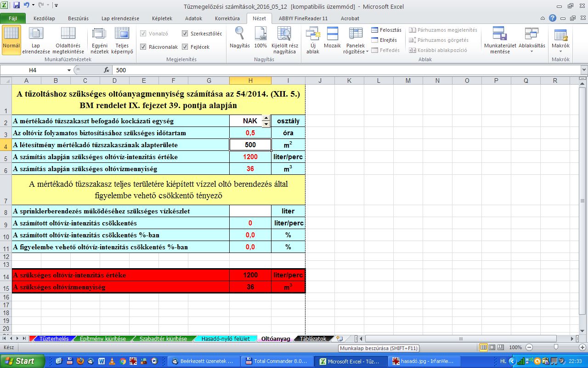Click the Windows Start button

pos(22,361)
